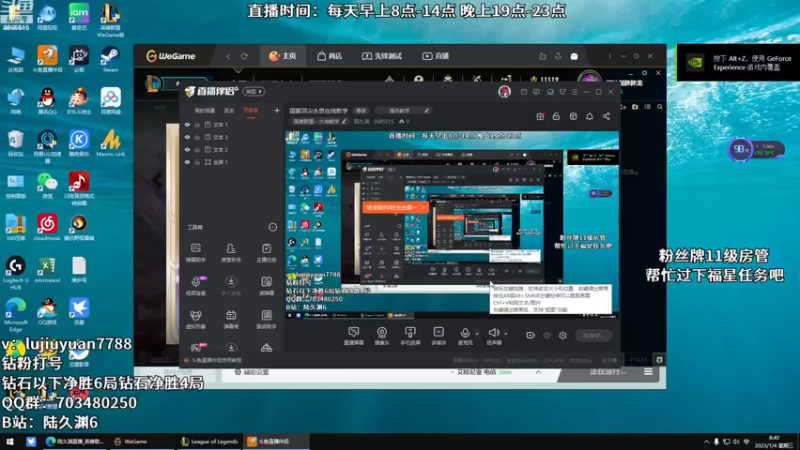Toggle lock for 文本 3 layer
This screenshot has width=800, height=450.
[x=197, y=137]
